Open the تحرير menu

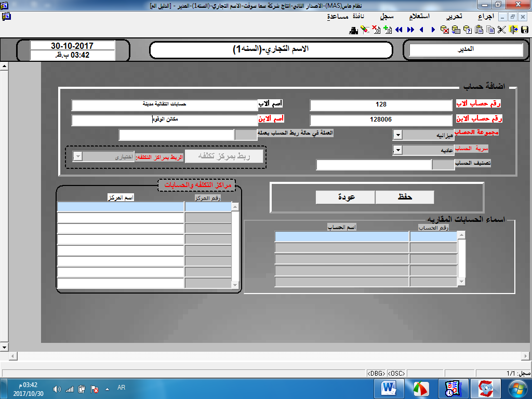point(454,17)
